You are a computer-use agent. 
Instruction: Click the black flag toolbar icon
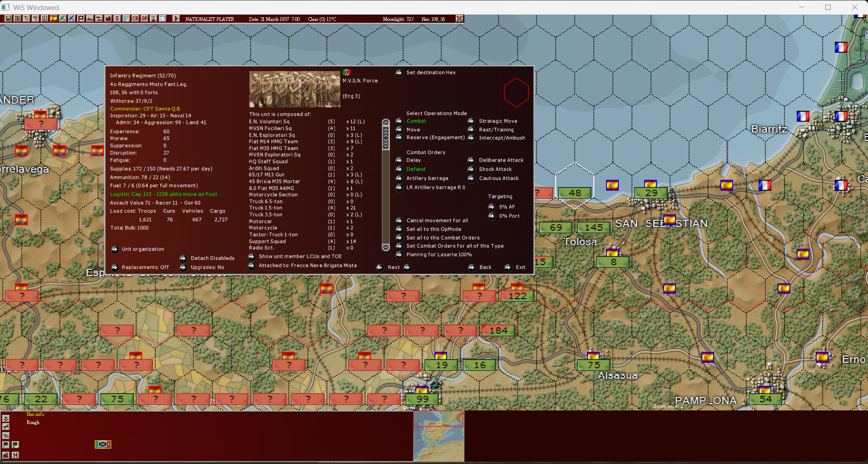[81, 19]
